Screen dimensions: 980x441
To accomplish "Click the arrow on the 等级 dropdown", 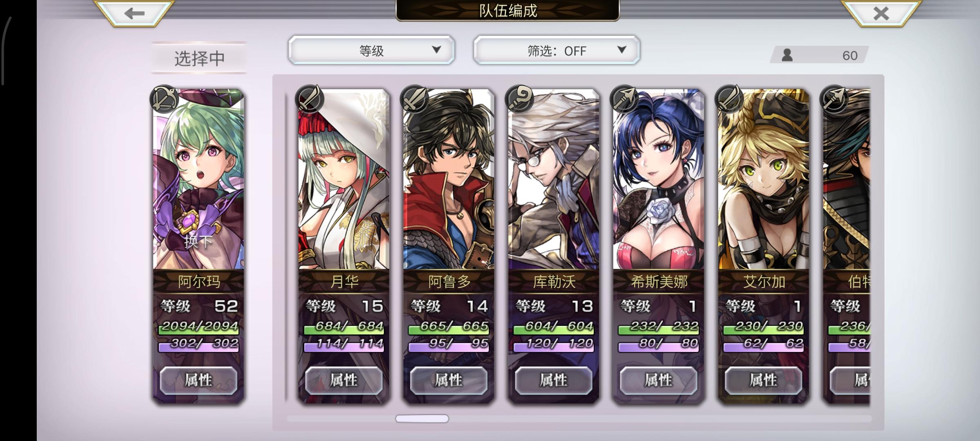I will click(x=437, y=50).
